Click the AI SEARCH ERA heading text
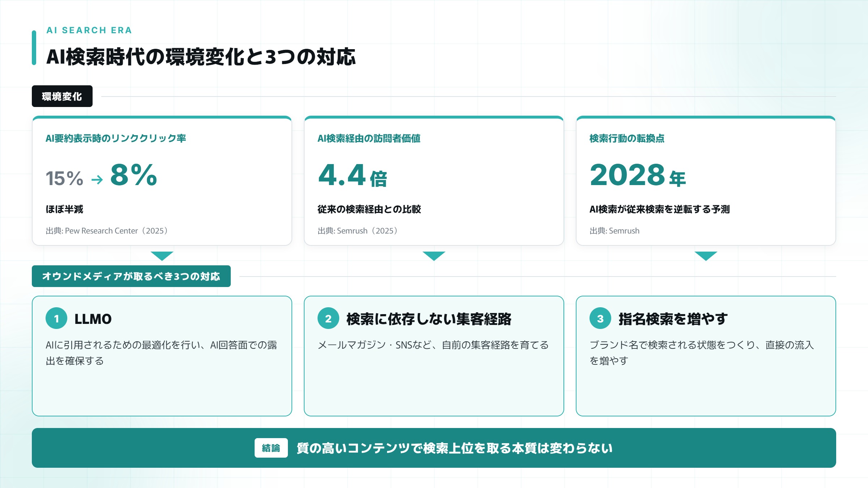Image resolution: width=868 pixels, height=488 pixels. click(89, 30)
